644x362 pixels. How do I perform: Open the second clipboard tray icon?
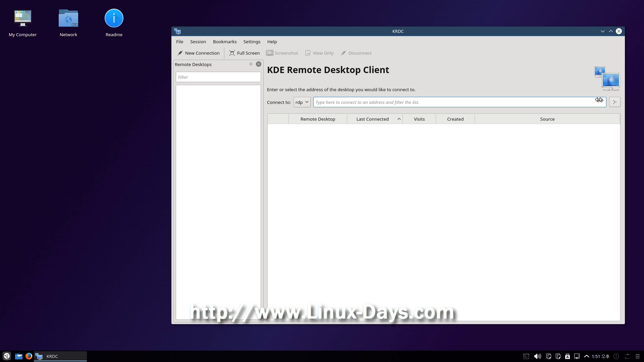(x=558, y=356)
